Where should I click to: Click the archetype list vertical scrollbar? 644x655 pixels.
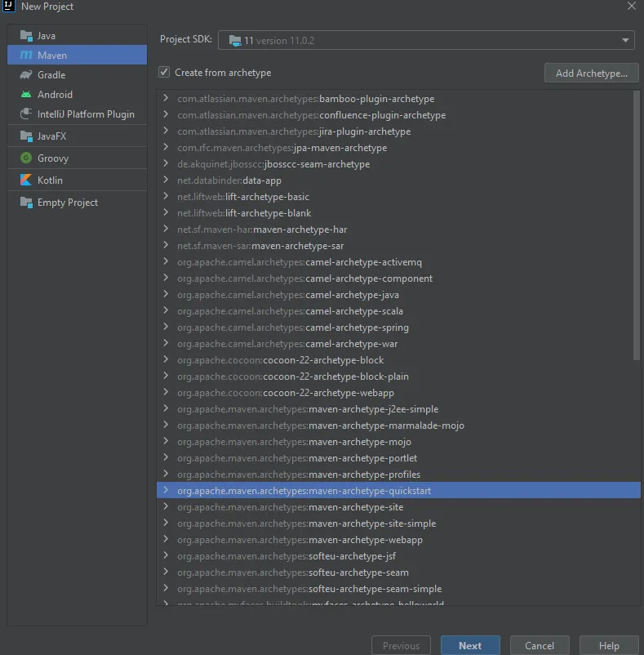[637, 225]
